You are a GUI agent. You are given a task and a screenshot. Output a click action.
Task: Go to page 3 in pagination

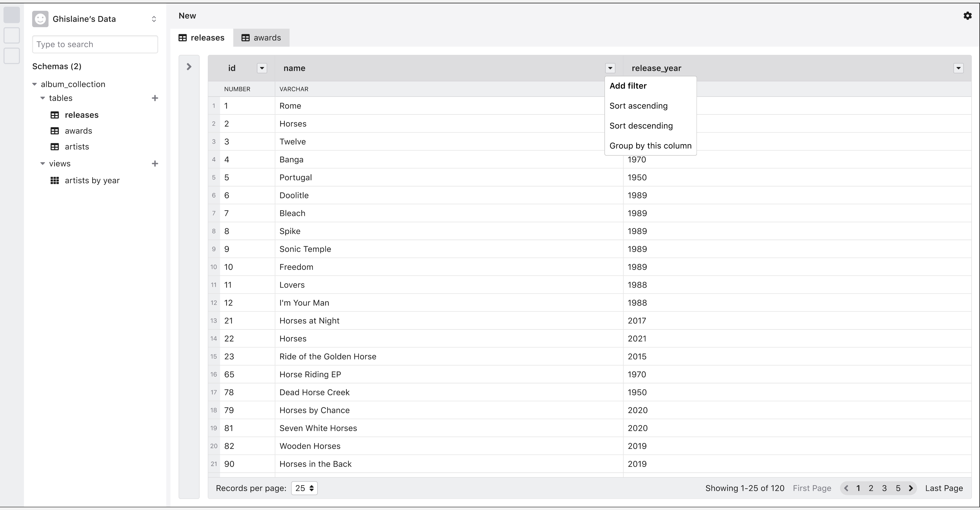coord(884,488)
